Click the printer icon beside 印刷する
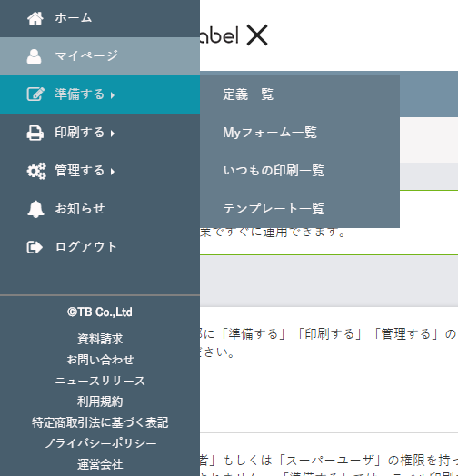 coord(35,133)
